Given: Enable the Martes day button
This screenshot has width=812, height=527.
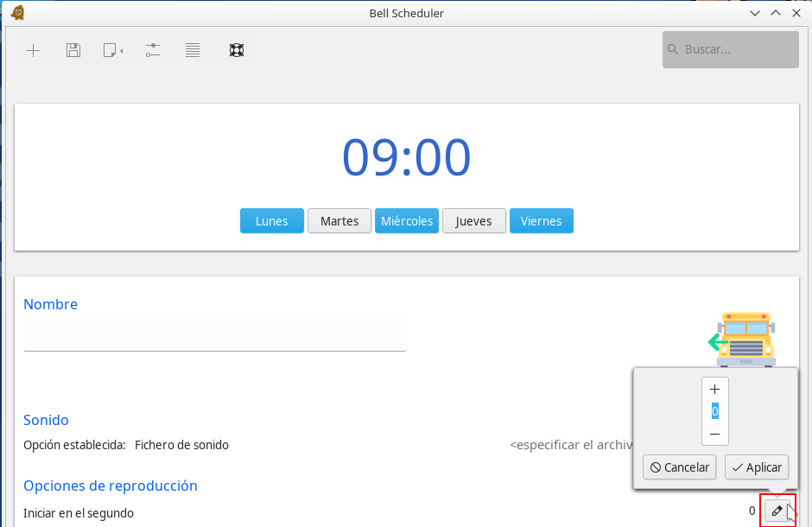Looking at the screenshot, I should coord(339,221).
